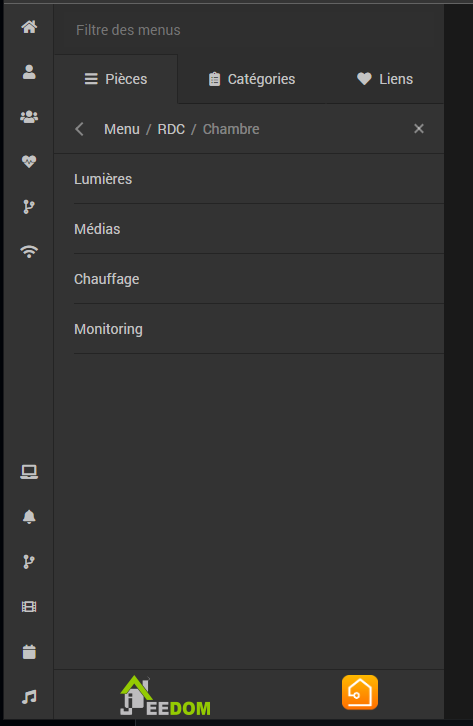Open the calendar icon
473x726 pixels.
click(29, 652)
